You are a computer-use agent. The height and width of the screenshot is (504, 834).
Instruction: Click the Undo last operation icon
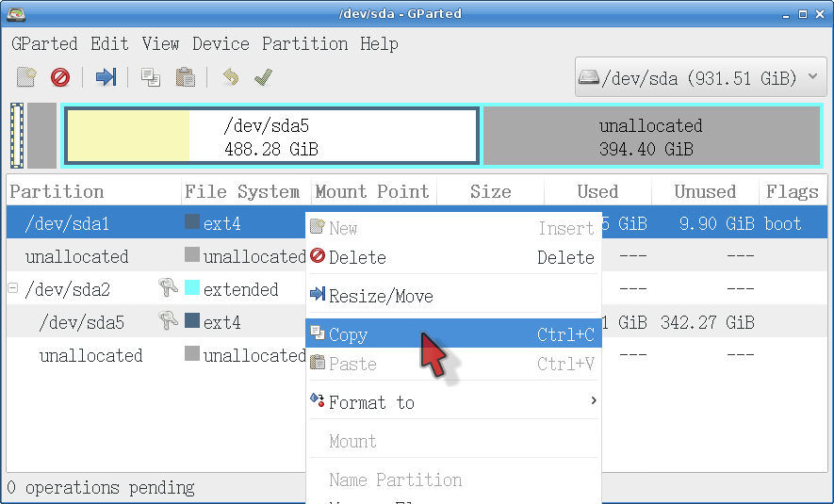coord(230,77)
